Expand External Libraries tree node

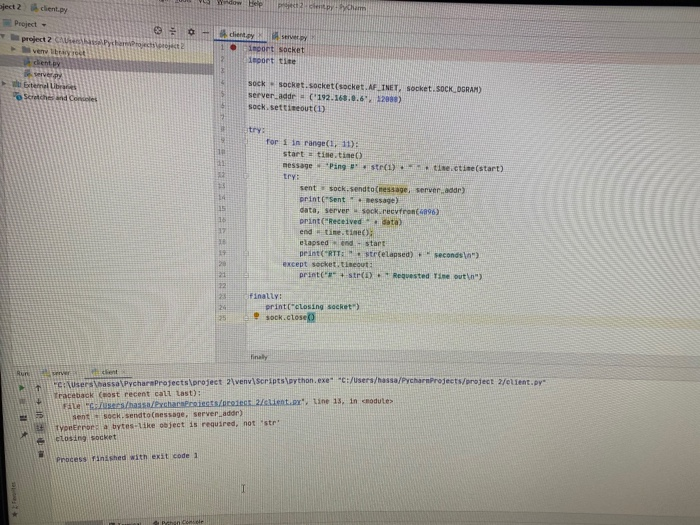[4, 83]
